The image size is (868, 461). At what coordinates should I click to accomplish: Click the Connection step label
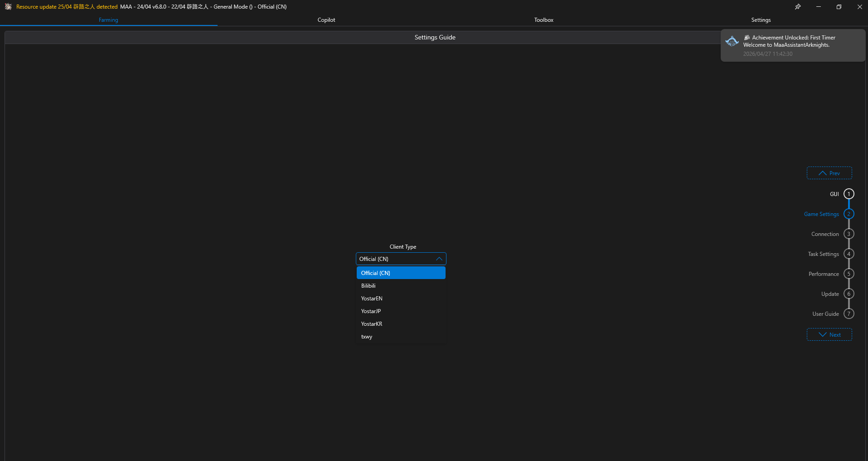[825, 234]
